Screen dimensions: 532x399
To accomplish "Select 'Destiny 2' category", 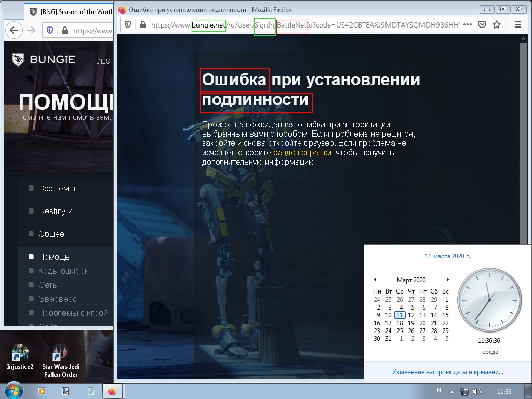I will point(55,211).
